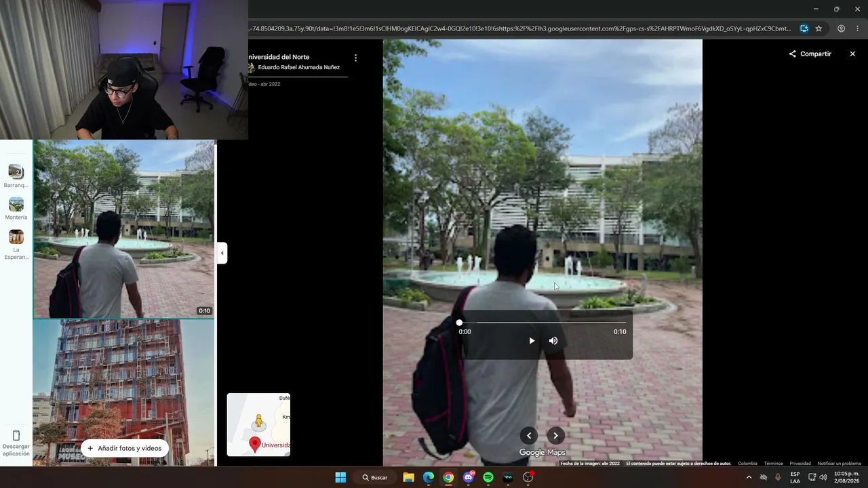This screenshot has height=488, width=868.
Task: Open Eduardo Rafael Ahumada Nuñez's profile
Action: point(298,67)
